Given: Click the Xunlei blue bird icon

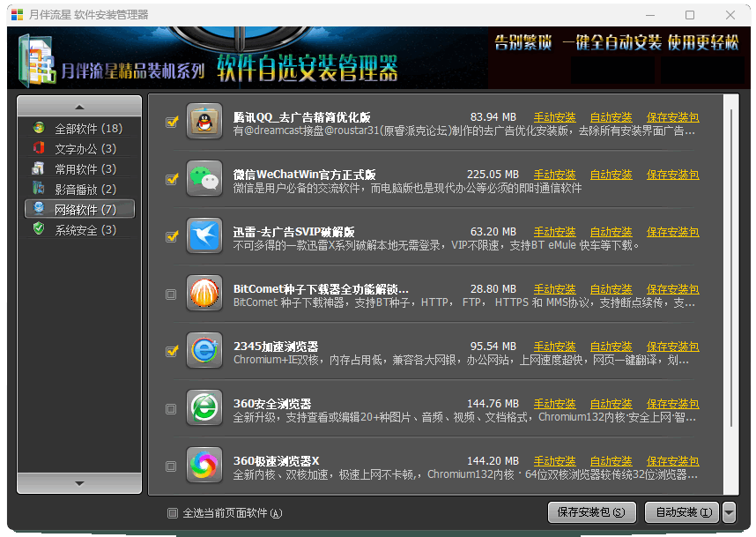Looking at the screenshot, I should 204,236.
